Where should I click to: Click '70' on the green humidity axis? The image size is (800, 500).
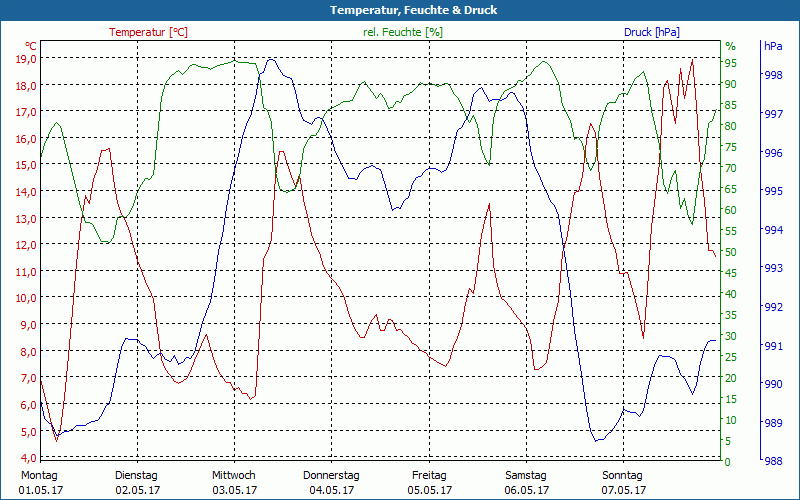(x=731, y=168)
